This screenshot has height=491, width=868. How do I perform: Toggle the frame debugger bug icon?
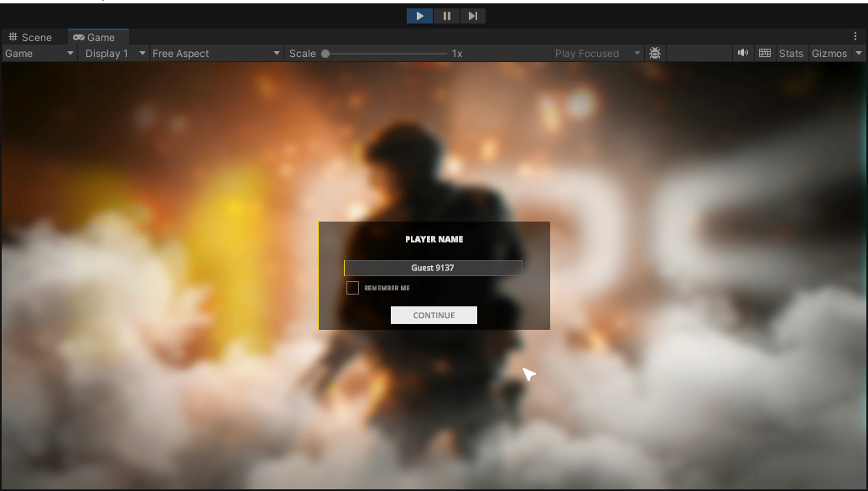[x=655, y=53]
